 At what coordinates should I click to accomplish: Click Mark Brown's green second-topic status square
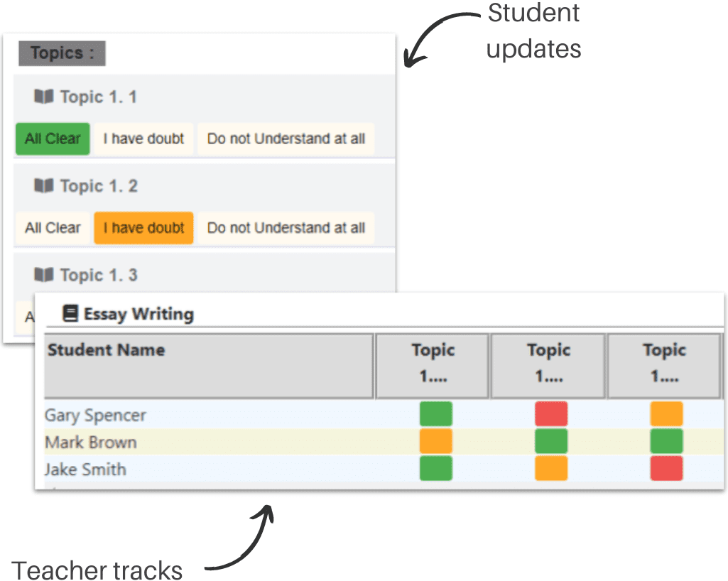[551, 441]
